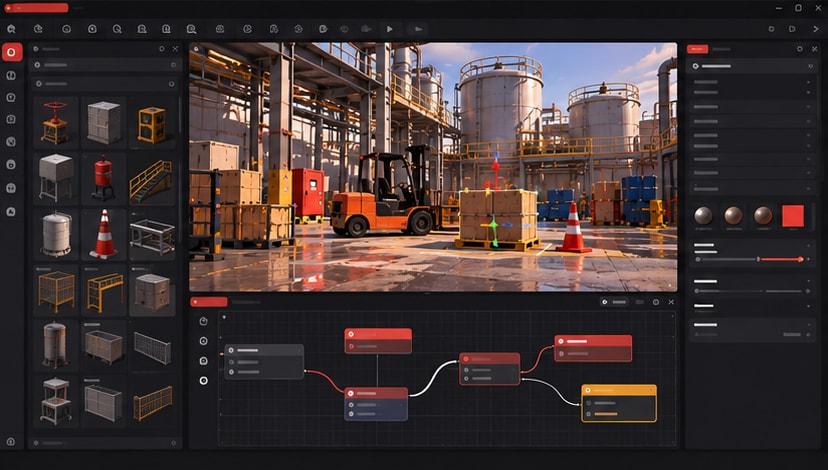
Task: Select the yellow node in the graph
Action: (619, 403)
